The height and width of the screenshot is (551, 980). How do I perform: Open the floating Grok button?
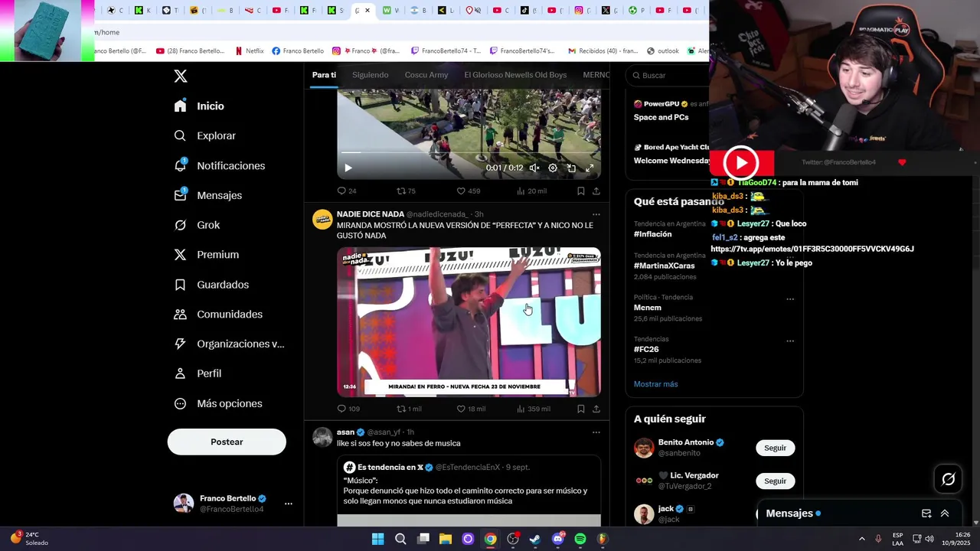tap(948, 479)
